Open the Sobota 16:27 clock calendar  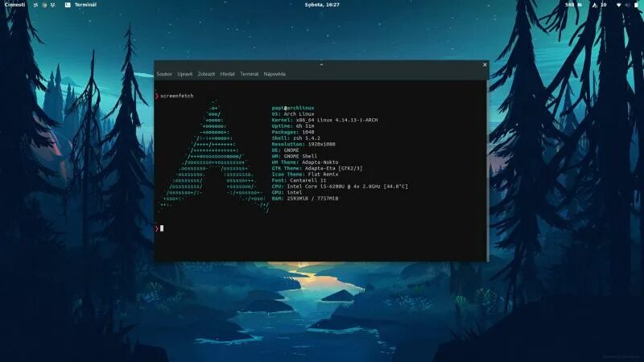[x=322, y=5]
